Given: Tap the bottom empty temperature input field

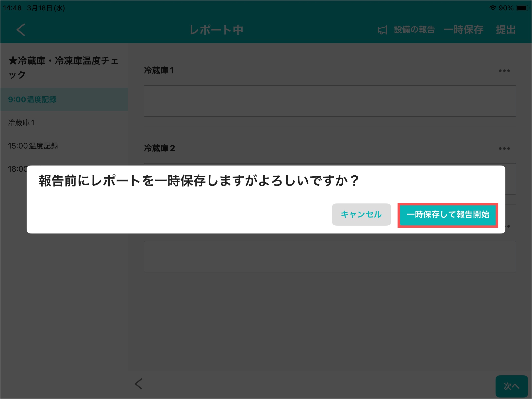Looking at the screenshot, I should pos(330,257).
